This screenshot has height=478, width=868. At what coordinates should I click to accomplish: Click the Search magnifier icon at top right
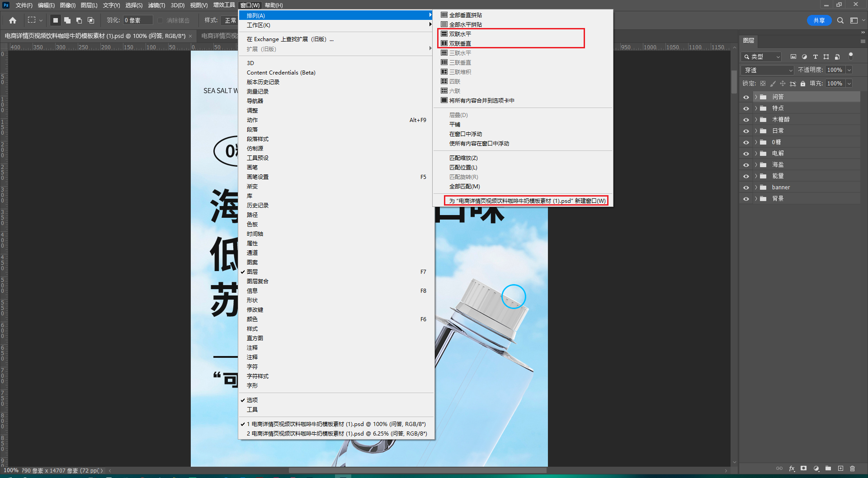[x=840, y=20]
